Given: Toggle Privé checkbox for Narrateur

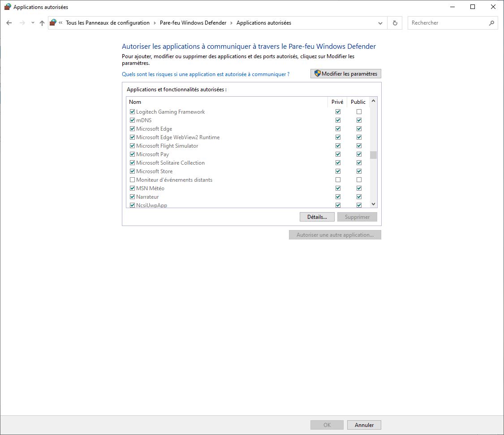Looking at the screenshot, I should [338, 197].
